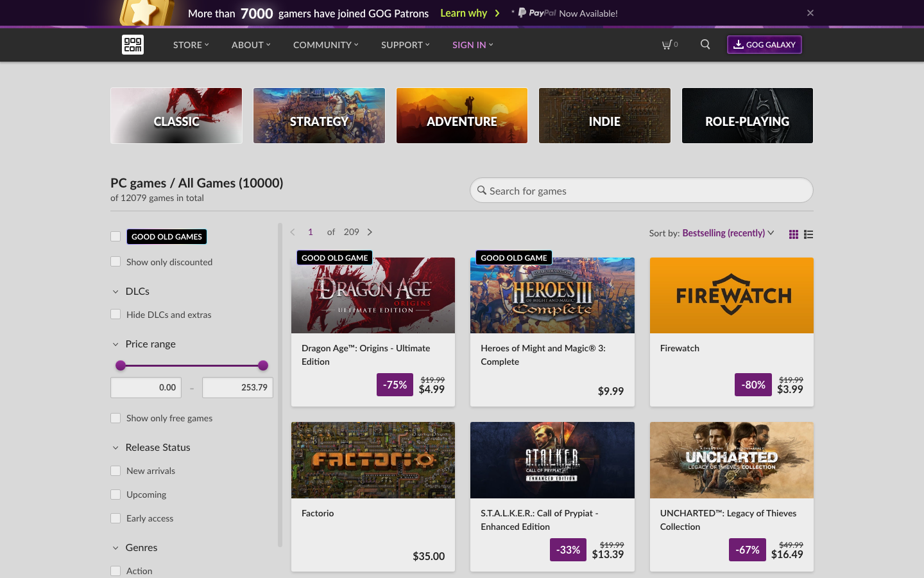Focus the Search for games field

point(642,191)
